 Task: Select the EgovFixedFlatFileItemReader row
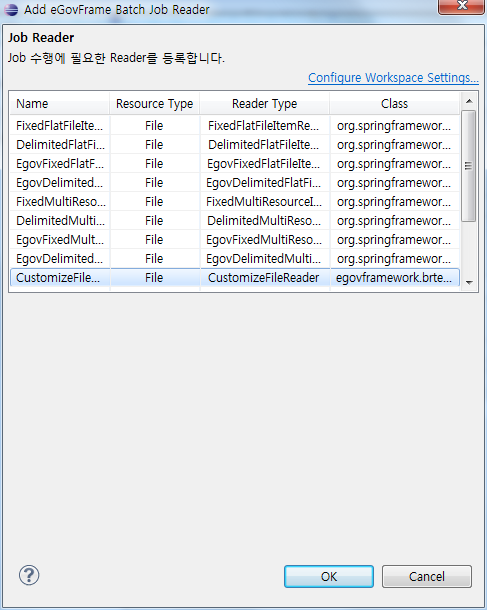(235, 163)
